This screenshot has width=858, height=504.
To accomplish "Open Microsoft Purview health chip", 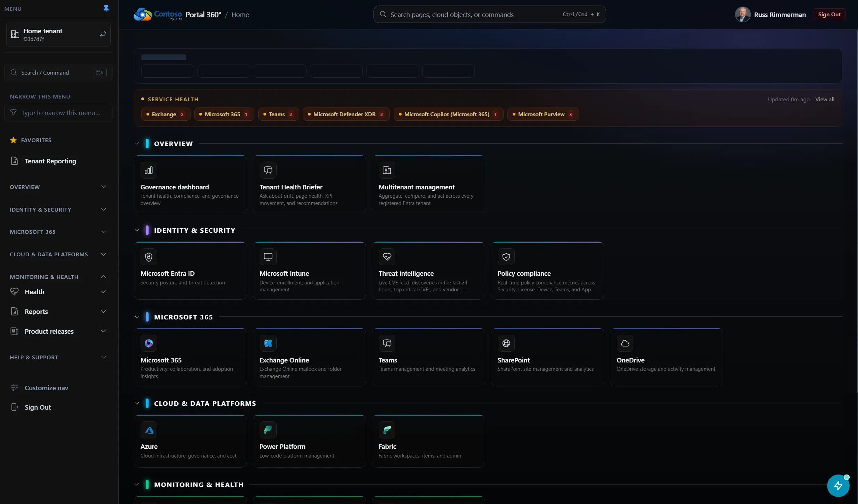I will 543,114.
